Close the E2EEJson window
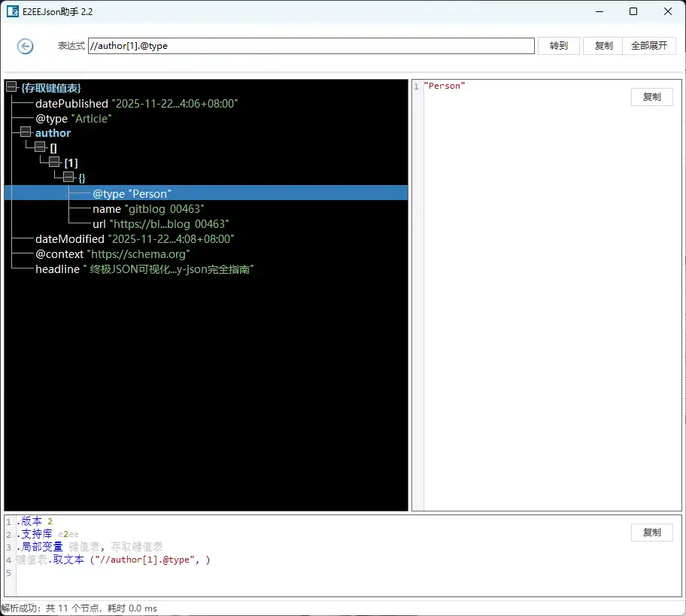Screen dimensions: 686x616 tap(668, 11)
